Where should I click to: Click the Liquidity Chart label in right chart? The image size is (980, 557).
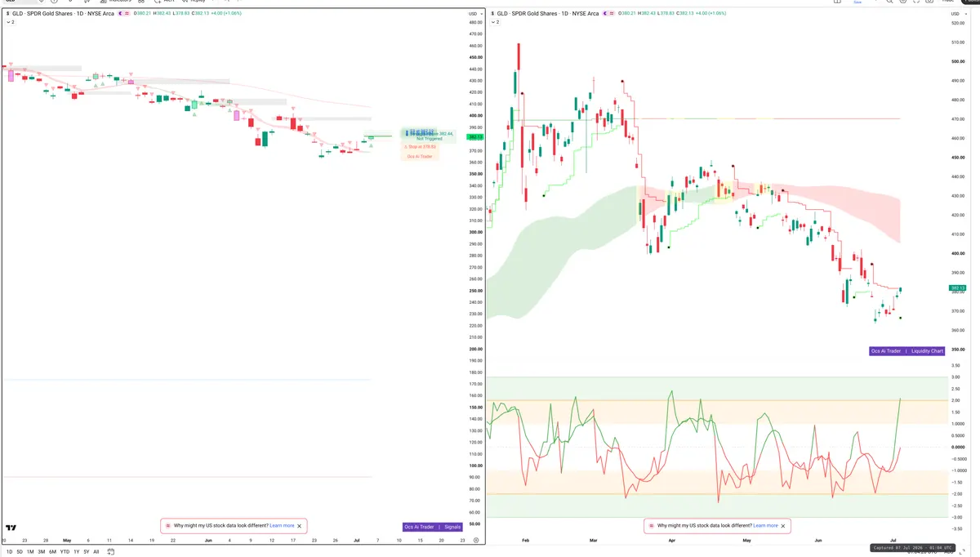(x=927, y=351)
